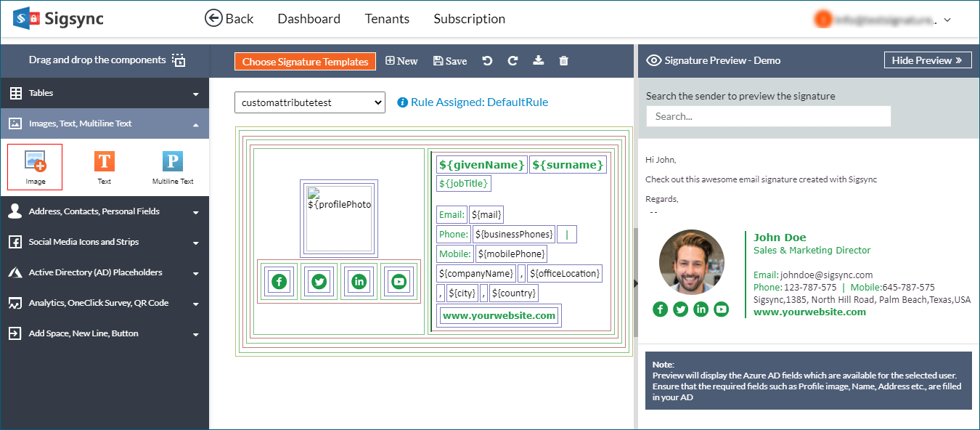Click Choose Signature Templates button
This screenshot has width=980, height=430.
pyautogui.click(x=306, y=62)
